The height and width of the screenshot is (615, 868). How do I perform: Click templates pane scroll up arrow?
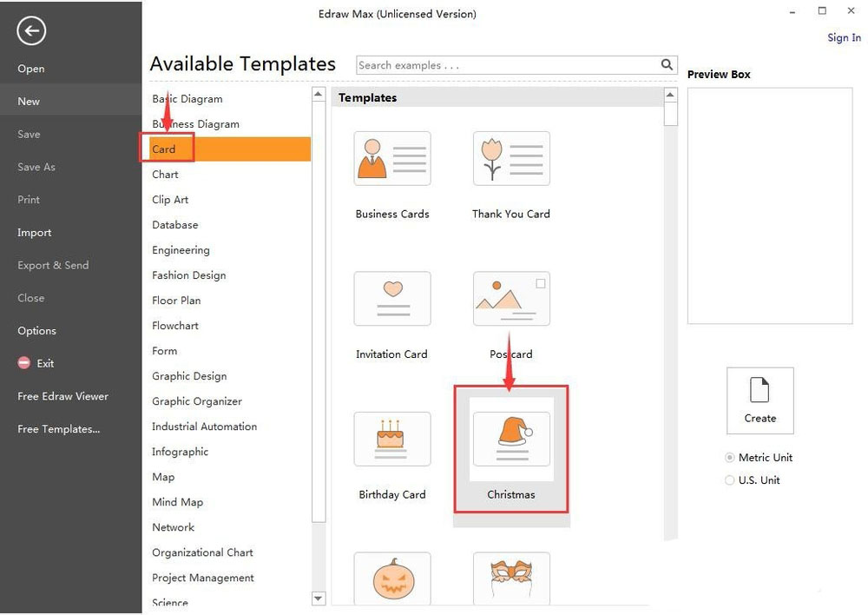(670, 95)
